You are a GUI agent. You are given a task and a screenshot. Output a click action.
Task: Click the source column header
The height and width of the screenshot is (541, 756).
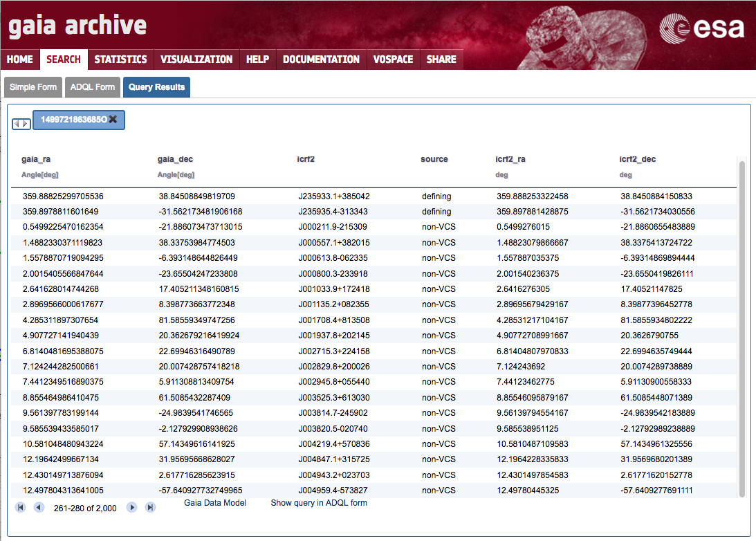pyautogui.click(x=434, y=159)
